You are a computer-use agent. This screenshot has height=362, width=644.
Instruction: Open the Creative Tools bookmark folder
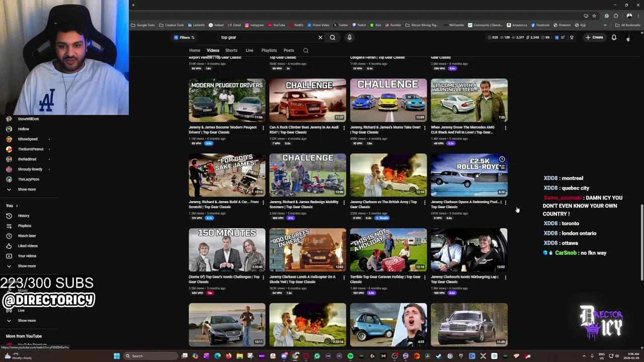coord(172,25)
